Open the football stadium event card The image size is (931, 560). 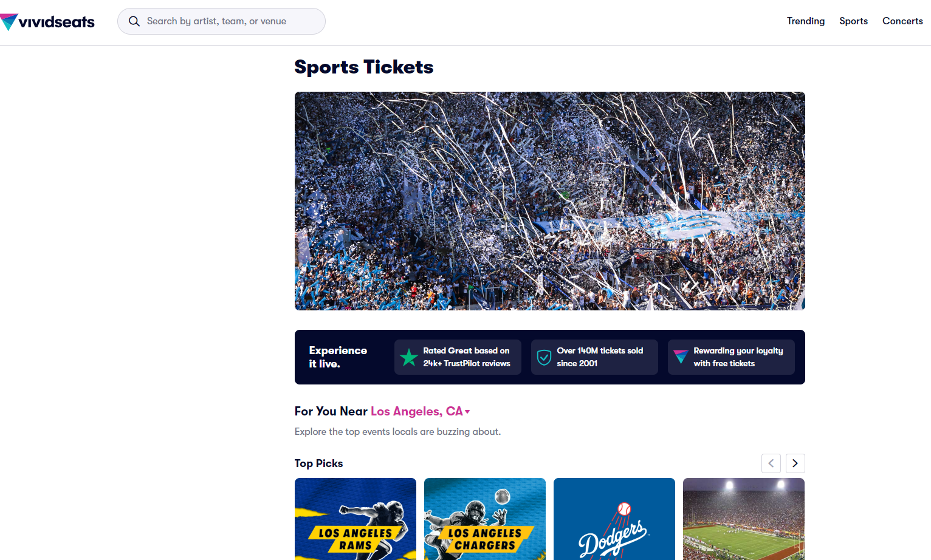tap(744, 519)
